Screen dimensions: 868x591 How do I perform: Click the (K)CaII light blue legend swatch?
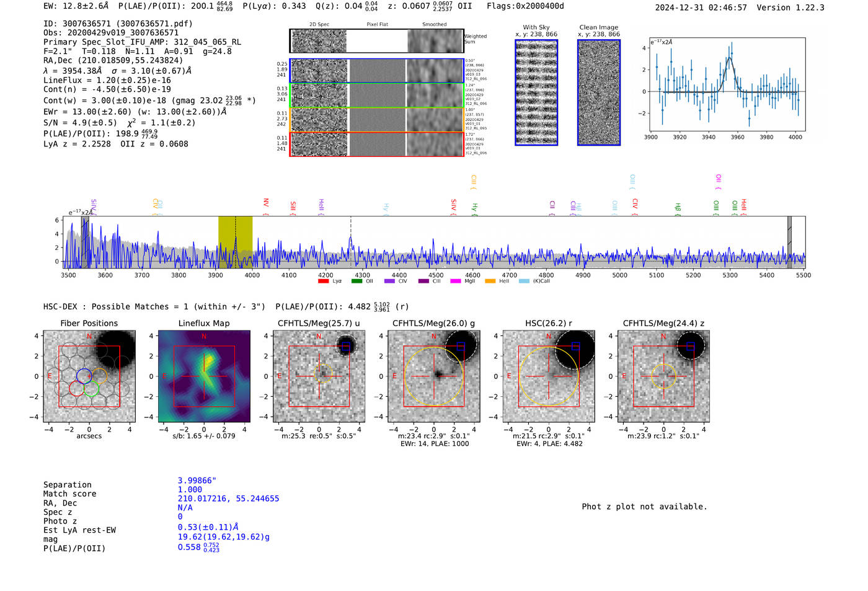tap(524, 282)
